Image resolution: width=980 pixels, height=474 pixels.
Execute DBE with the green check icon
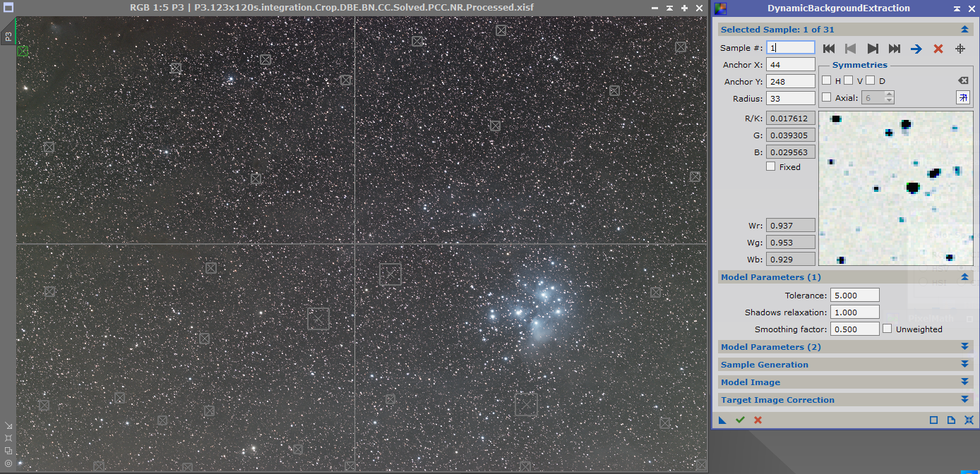740,420
